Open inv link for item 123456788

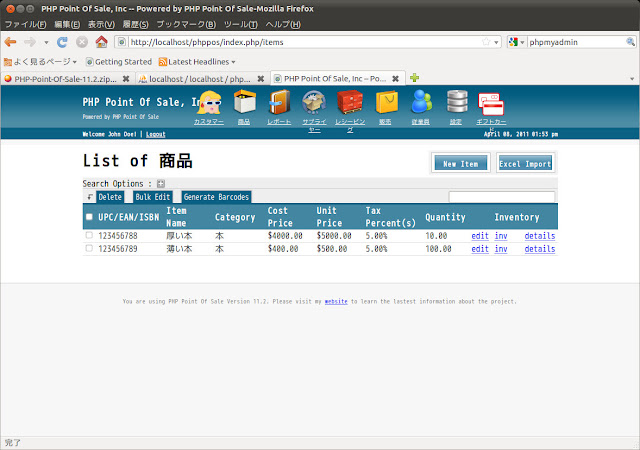click(x=501, y=236)
